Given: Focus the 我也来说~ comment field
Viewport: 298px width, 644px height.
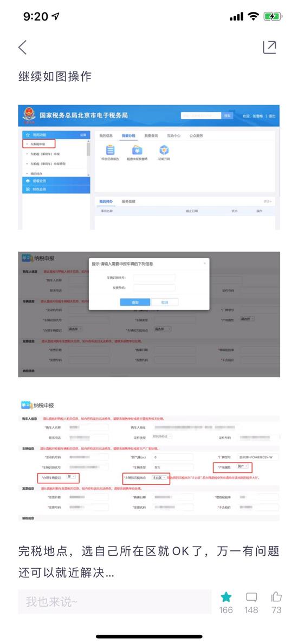Looking at the screenshot, I should (x=115, y=602).
